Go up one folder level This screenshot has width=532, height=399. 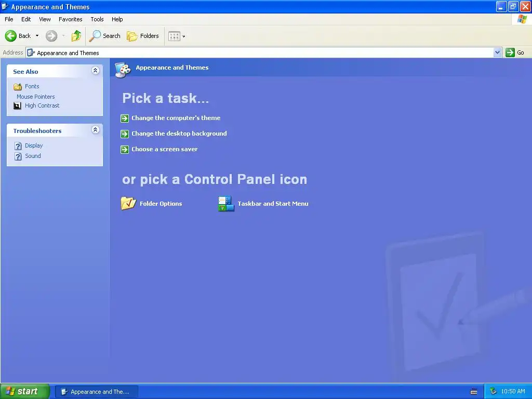tap(76, 36)
